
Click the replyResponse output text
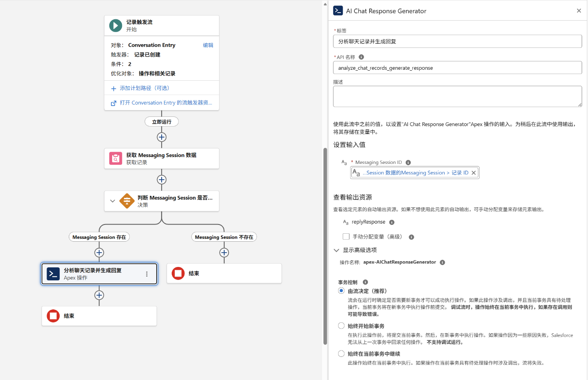(368, 222)
